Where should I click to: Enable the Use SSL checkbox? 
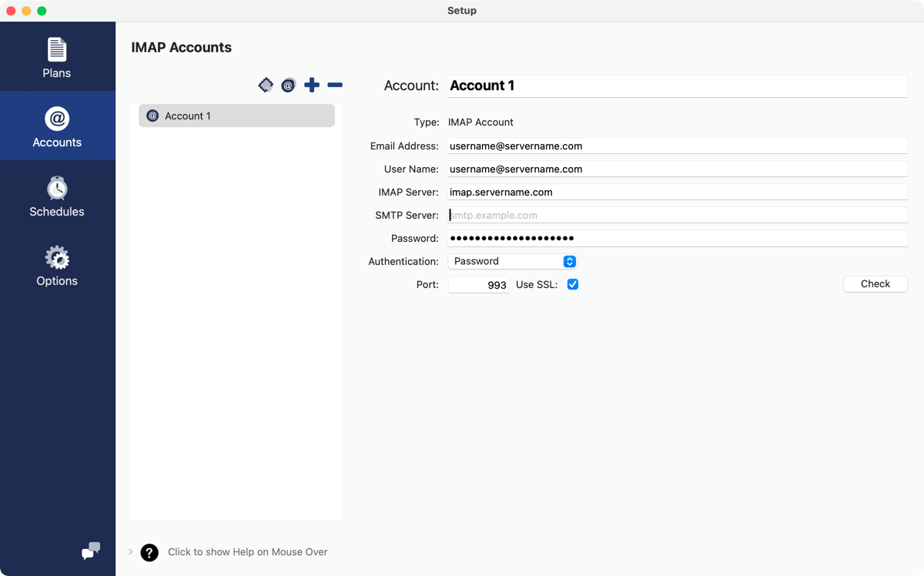[572, 284]
